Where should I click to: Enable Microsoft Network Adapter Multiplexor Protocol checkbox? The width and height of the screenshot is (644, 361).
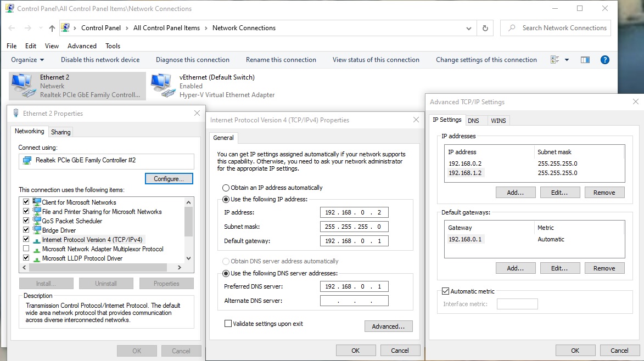pos(26,249)
